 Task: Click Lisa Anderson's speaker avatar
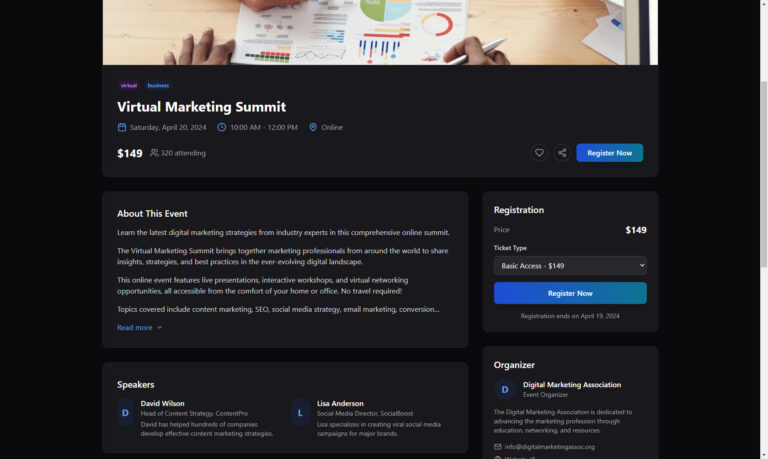tap(300, 412)
